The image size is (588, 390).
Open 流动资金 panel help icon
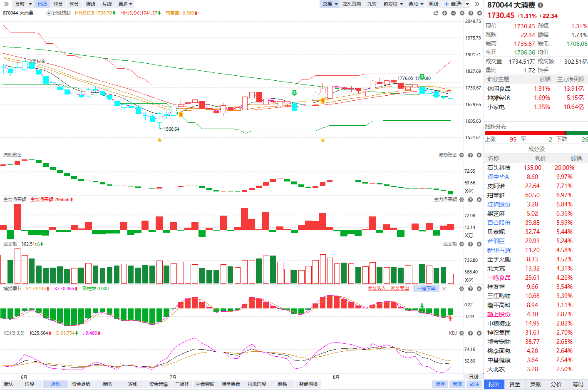470,155
